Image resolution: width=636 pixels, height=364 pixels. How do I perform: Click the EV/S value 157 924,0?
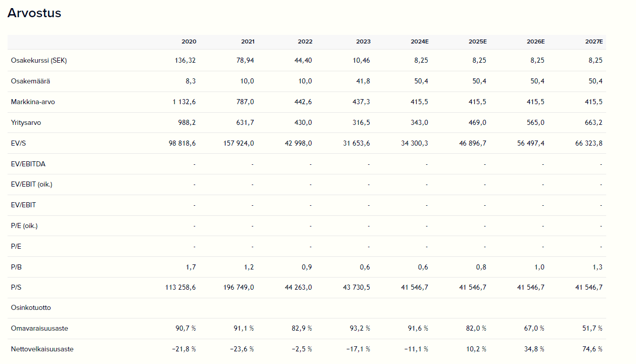point(238,143)
